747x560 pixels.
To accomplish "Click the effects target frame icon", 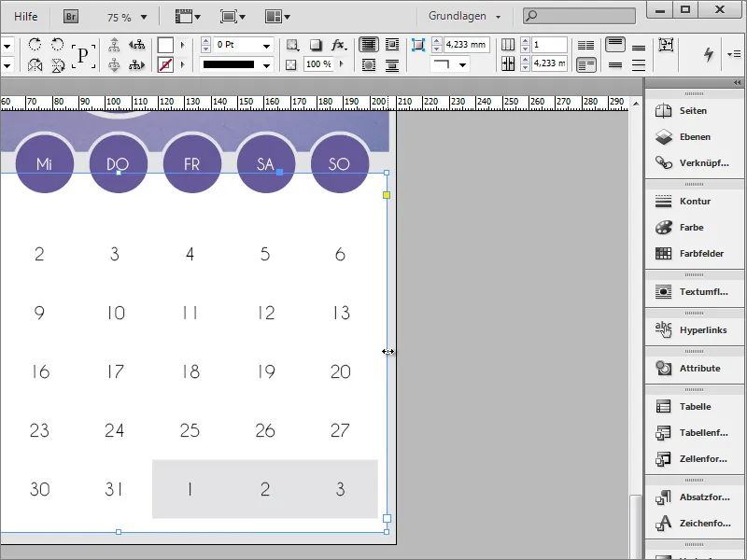I will (x=292, y=45).
